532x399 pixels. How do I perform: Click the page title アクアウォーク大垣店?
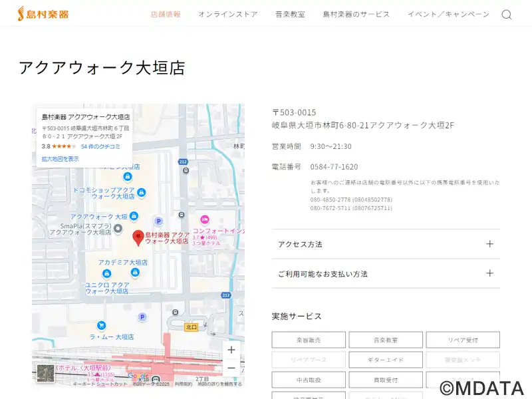(x=102, y=67)
